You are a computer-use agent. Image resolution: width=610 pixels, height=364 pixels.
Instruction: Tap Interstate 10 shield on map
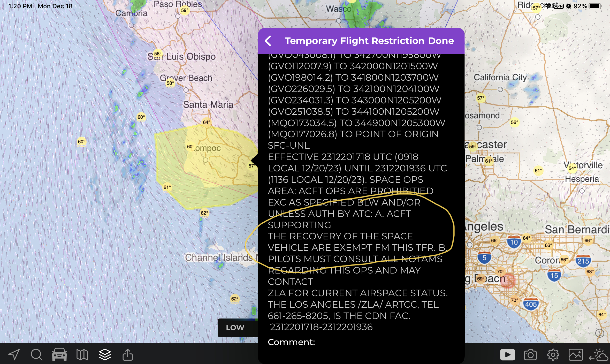coord(514,242)
